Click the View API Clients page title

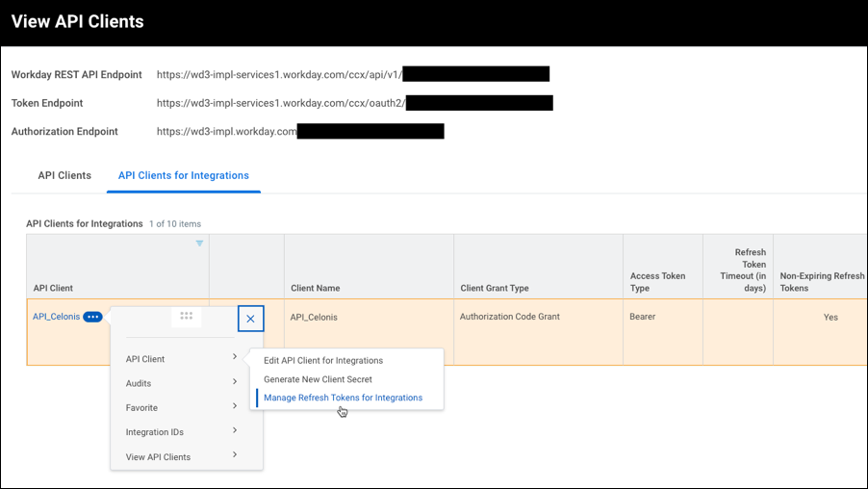click(x=78, y=21)
